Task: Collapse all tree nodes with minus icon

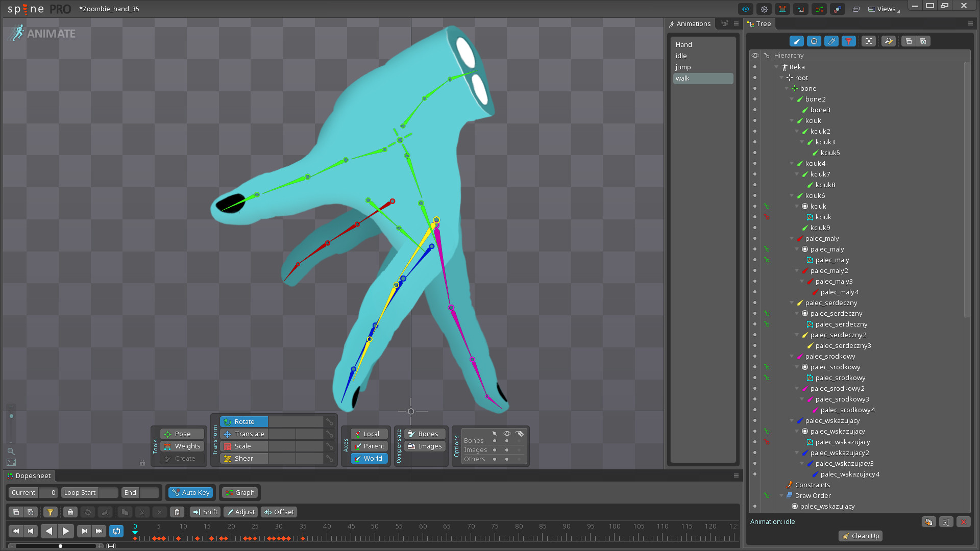Action: pyautogui.click(x=909, y=41)
